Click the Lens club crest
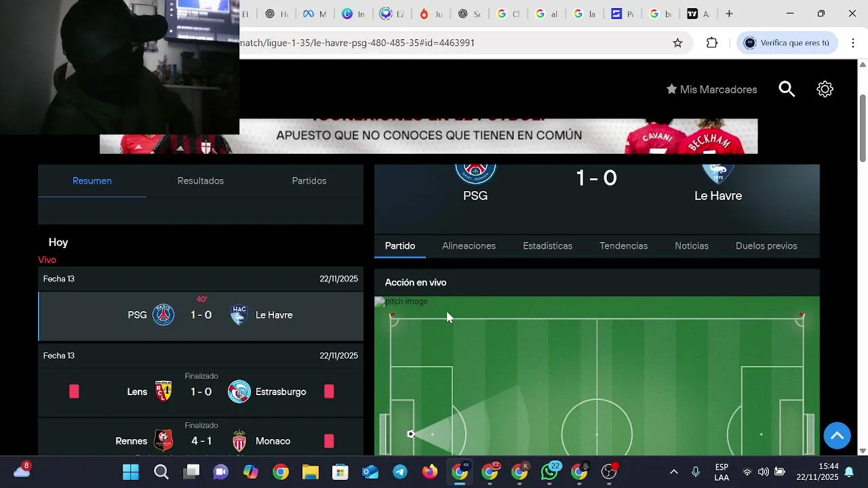This screenshot has height=488, width=868. (x=163, y=391)
